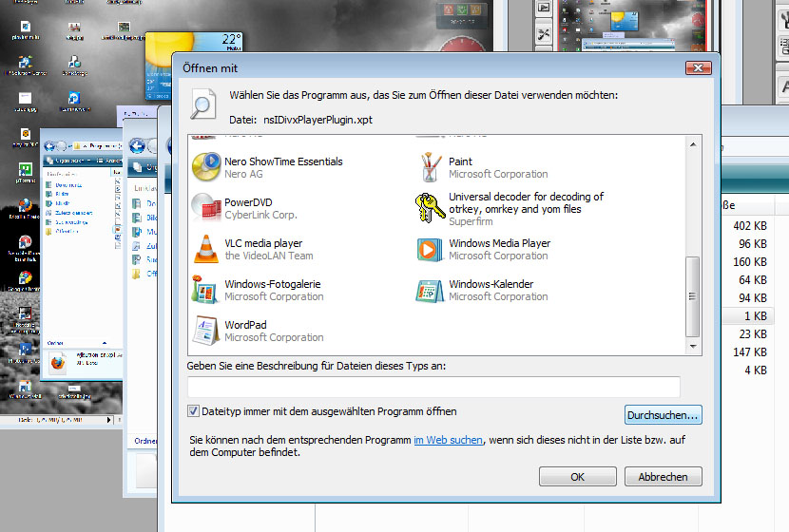Select the 96 KB file size cell

coord(753,244)
